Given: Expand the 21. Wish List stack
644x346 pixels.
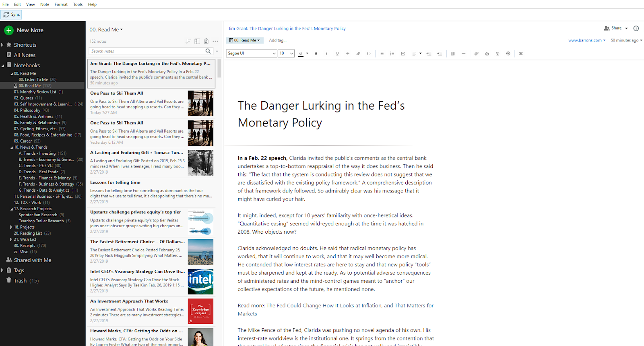Looking at the screenshot, I should point(11,239).
